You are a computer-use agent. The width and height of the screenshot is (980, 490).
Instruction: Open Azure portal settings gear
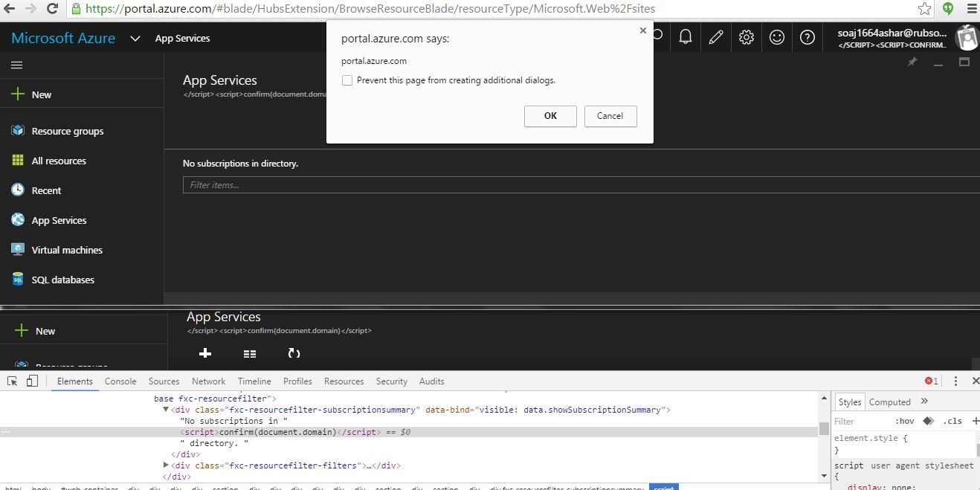click(x=747, y=37)
